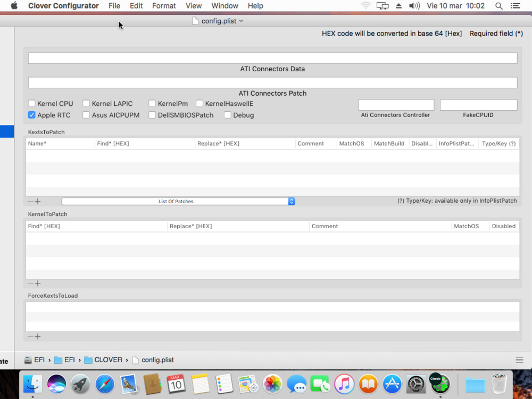Uncheck the Apple RTC checkbox
Image resolution: width=532 pixels, height=399 pixels.
pos(31,115)
